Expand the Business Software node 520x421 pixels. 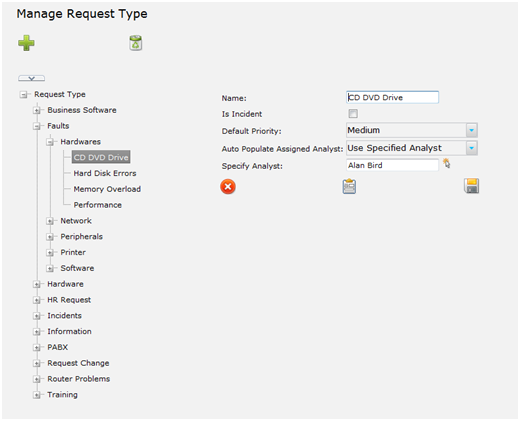[x=37, y=110]
